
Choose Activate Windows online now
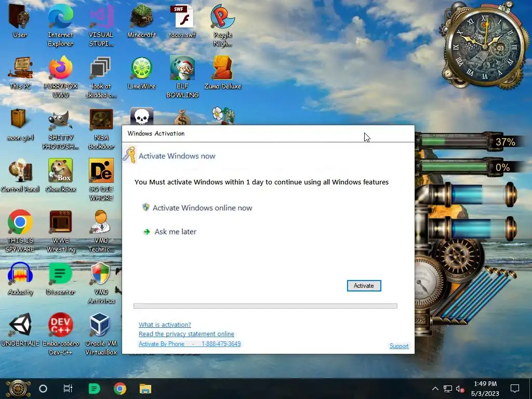pos(197,208)
